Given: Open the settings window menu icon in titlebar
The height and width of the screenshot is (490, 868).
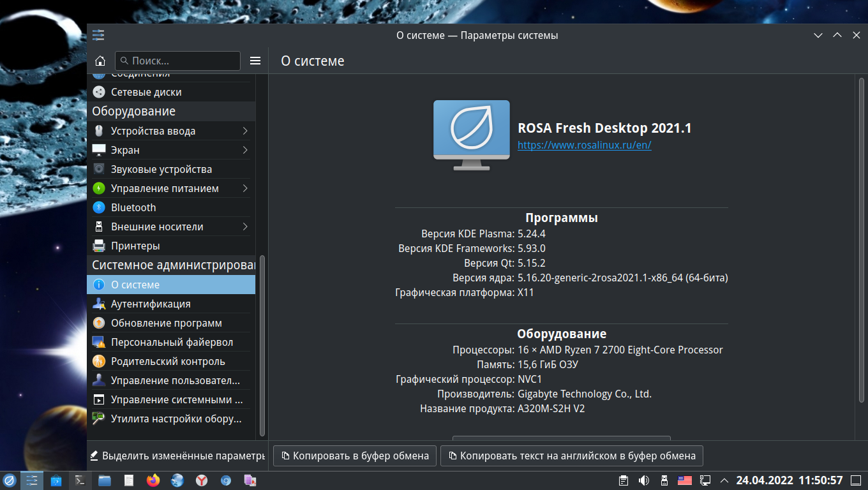Looking at the screenshot, I should [98, 35].
